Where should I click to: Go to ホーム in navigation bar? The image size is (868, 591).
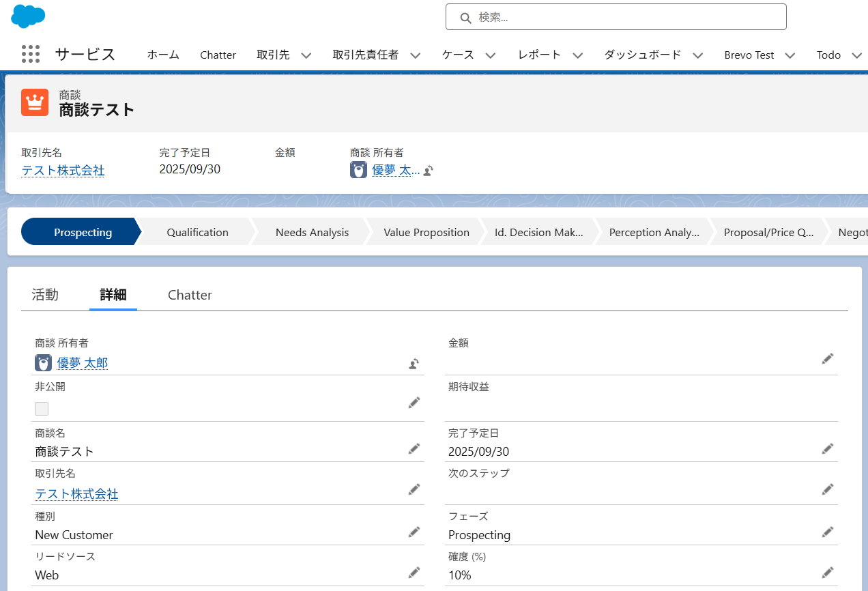[x=163, y=55]
